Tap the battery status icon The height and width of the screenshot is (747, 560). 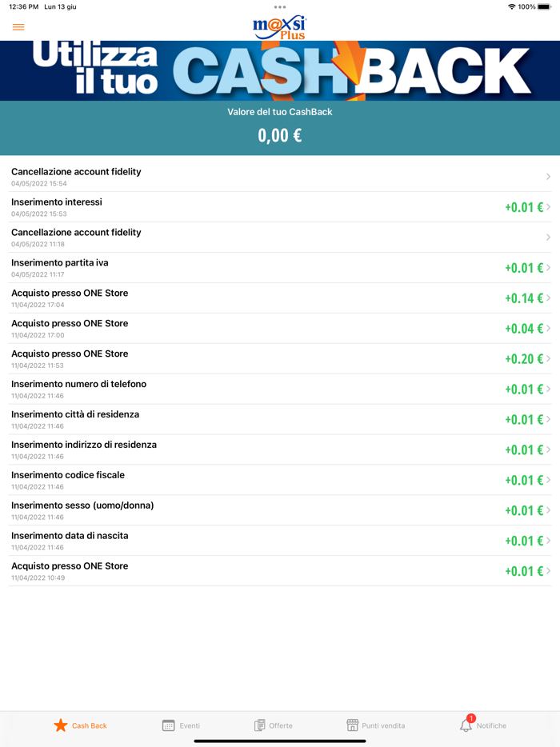(x=544, y=6)
